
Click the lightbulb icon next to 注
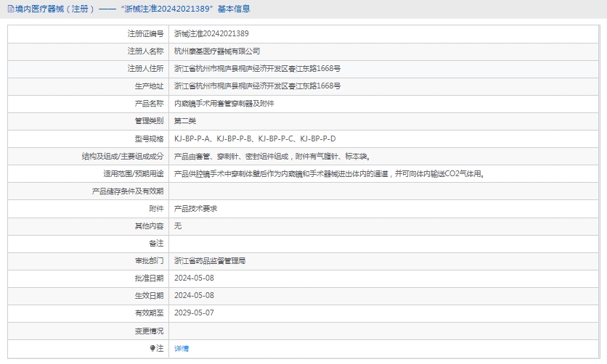click(152, 349)
